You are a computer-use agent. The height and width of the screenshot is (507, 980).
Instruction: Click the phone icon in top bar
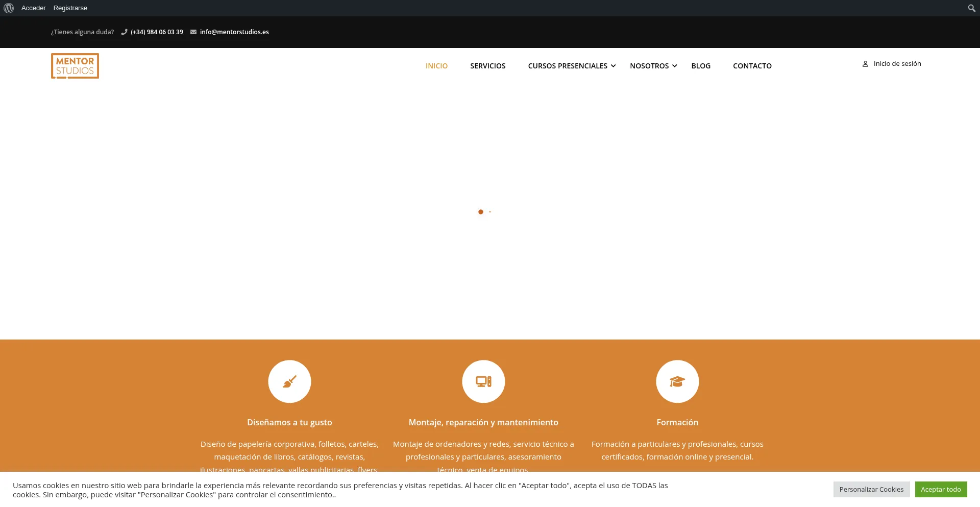[124, 32]
